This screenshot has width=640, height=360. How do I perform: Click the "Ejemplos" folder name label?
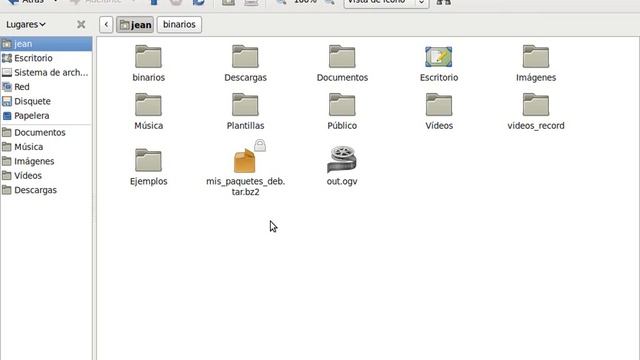(x=149, y=181)
